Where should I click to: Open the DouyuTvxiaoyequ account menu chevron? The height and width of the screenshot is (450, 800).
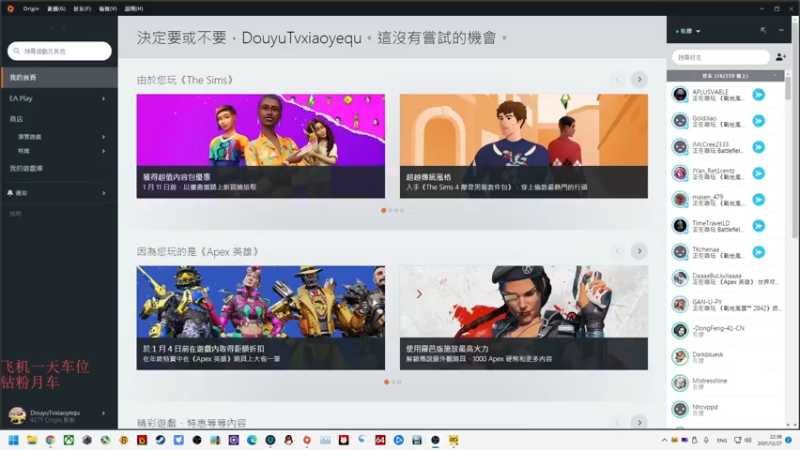(x=104, y=413)
